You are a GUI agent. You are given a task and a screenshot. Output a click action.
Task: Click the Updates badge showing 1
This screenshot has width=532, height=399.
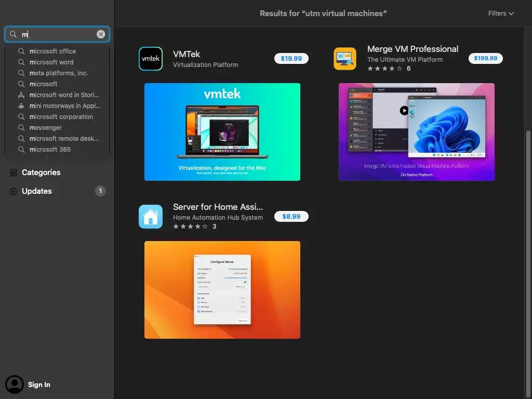[100, 191]
